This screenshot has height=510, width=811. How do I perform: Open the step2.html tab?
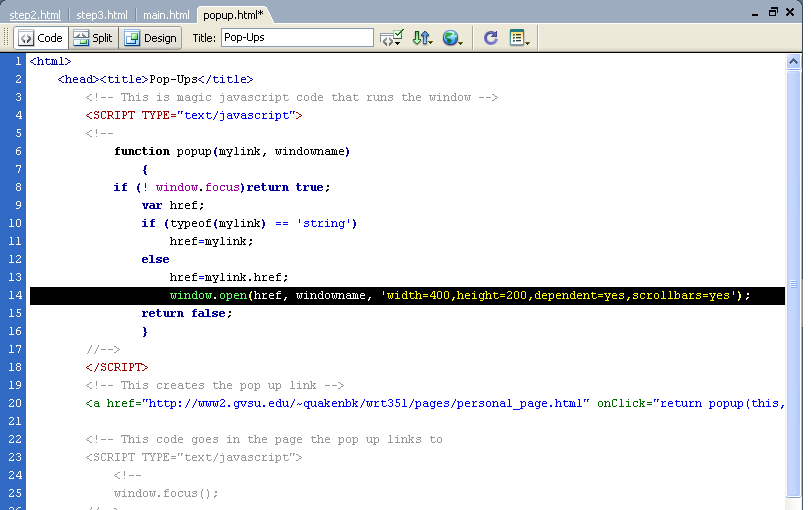[x=35, y=15]
